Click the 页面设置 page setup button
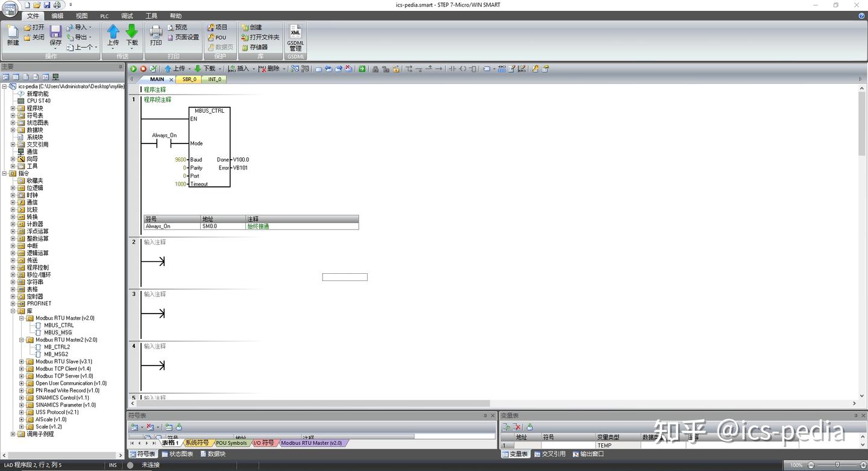The image size is (868, 471). [x=183, y=37]
